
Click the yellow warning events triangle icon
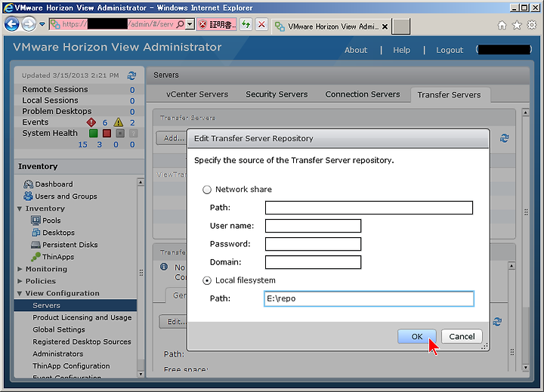[119, 122]
